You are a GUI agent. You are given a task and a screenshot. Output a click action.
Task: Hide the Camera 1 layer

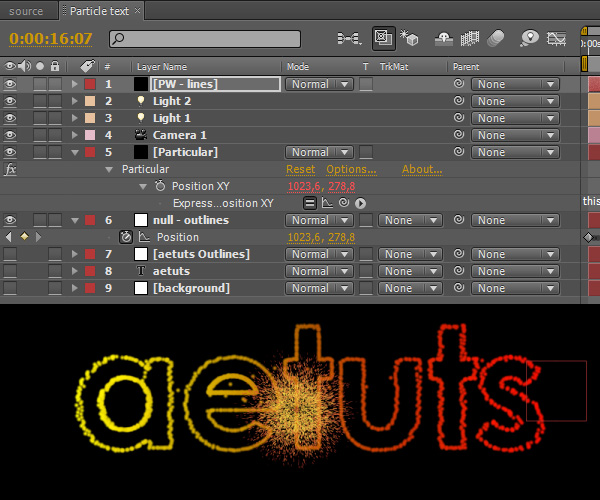(10, 135)
